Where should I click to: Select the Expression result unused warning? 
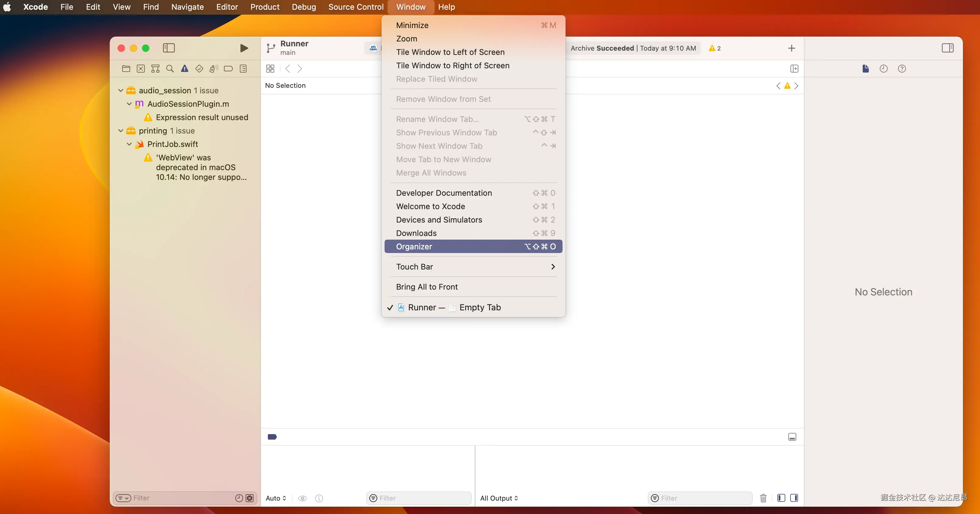(x=202, y=117)
